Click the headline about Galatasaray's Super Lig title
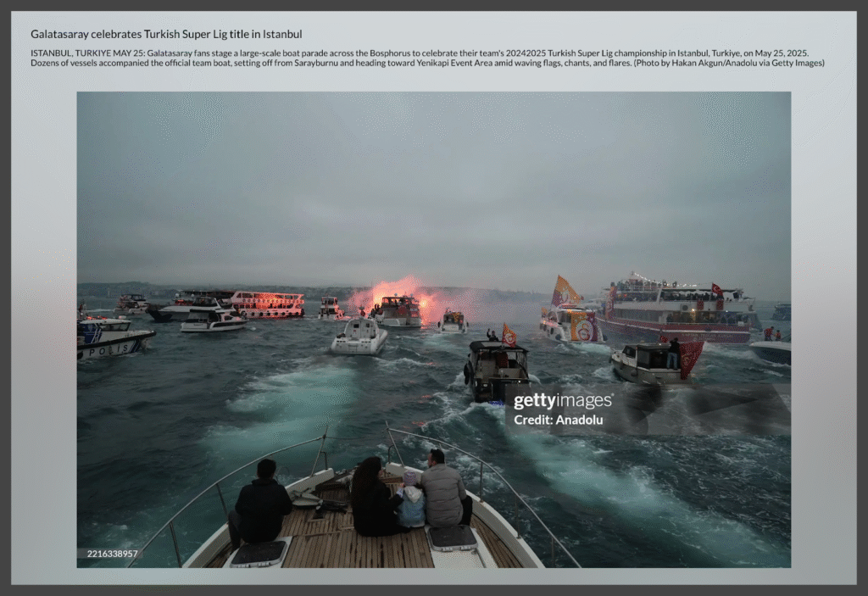The width and height of the screenshot is (868, 596). pos(166,34)
